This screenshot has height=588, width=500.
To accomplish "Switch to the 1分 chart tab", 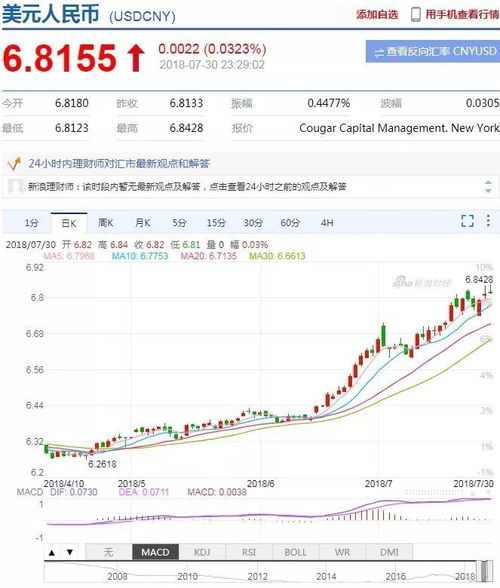I will (x=32, y=223).
